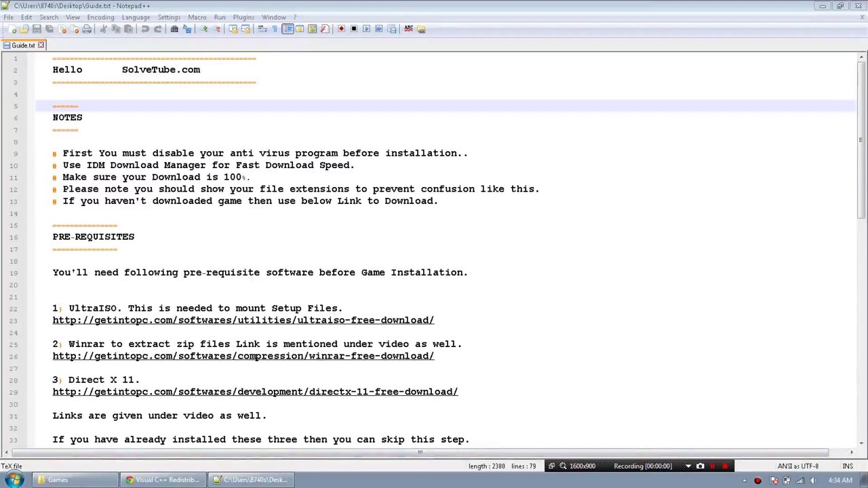Cut selection with the scissors icon
This screenshot has width=868, height=488.
(103, 29)
